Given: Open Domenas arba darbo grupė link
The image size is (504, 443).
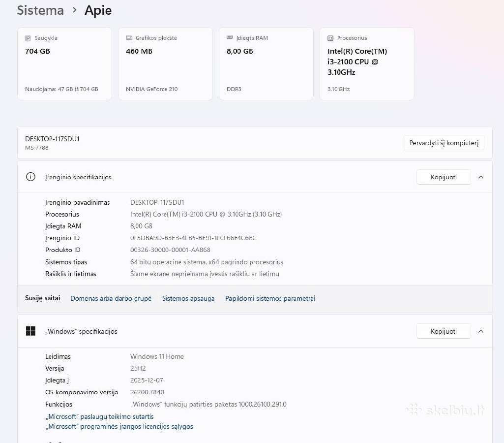Looking at the screenshot, I should [x=111, y=299].
